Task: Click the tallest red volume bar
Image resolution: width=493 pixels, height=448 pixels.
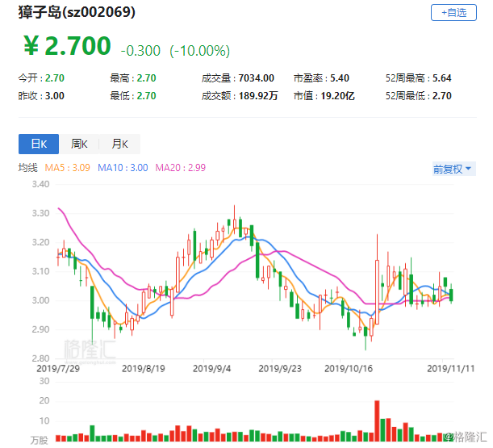Action: tap(377, 421)
